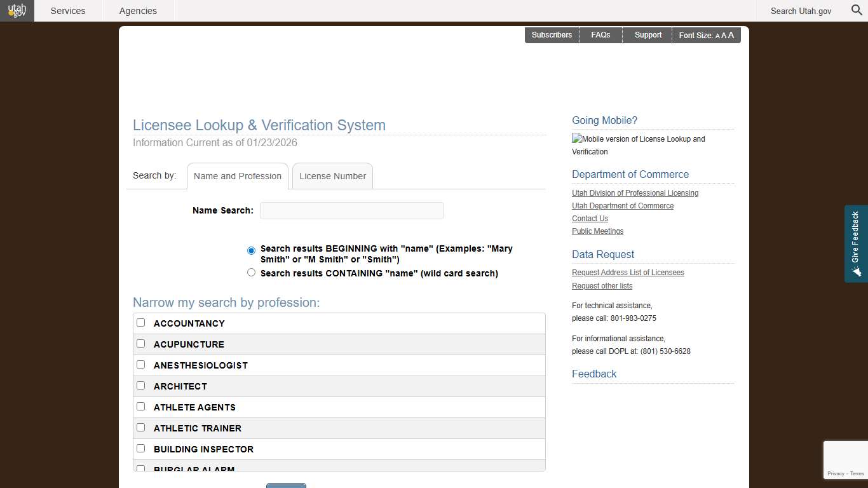This screenshot has width=868, height=488.
Task: Check the ARCHITECT profession filter
Action: (x=140, y=385)
